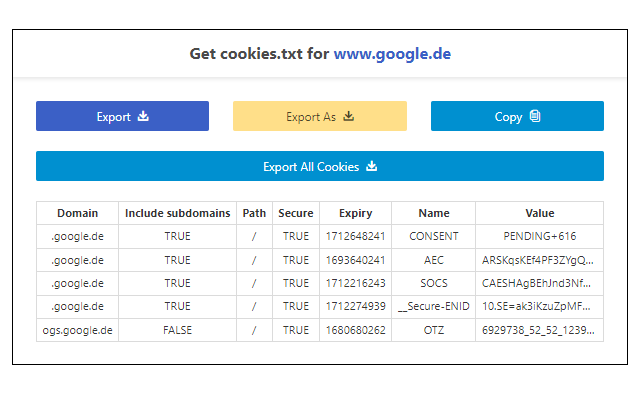Click the path slash in AEC row
This screenshot has height=400, width=640.
point(254,260)
